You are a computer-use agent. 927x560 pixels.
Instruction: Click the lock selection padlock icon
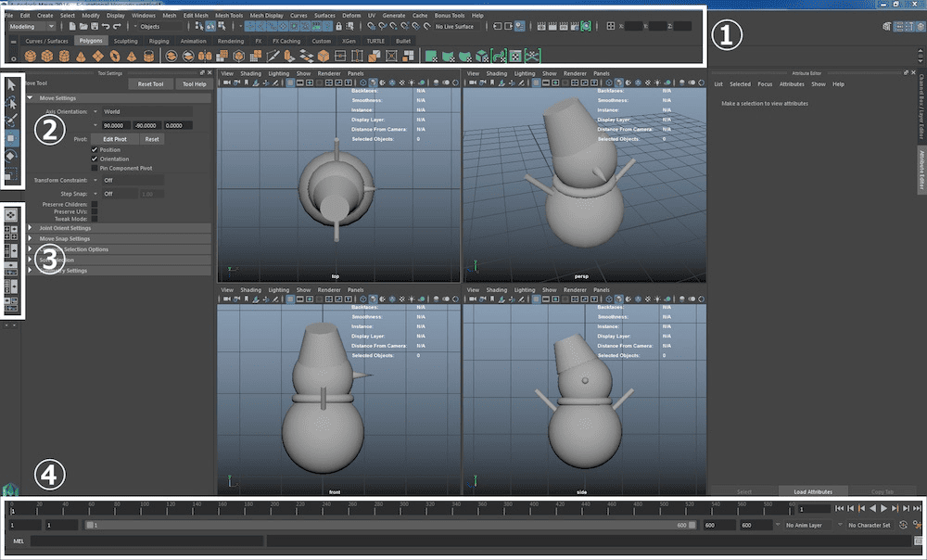tap(338, 26)
